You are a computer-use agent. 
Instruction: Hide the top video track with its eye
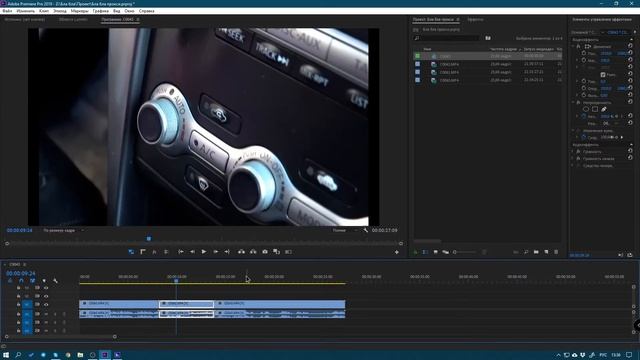point(46,288)
